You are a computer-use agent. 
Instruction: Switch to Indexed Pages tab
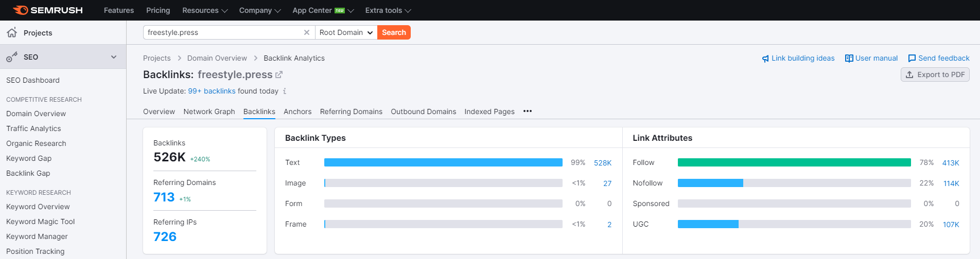coord(489,112)
